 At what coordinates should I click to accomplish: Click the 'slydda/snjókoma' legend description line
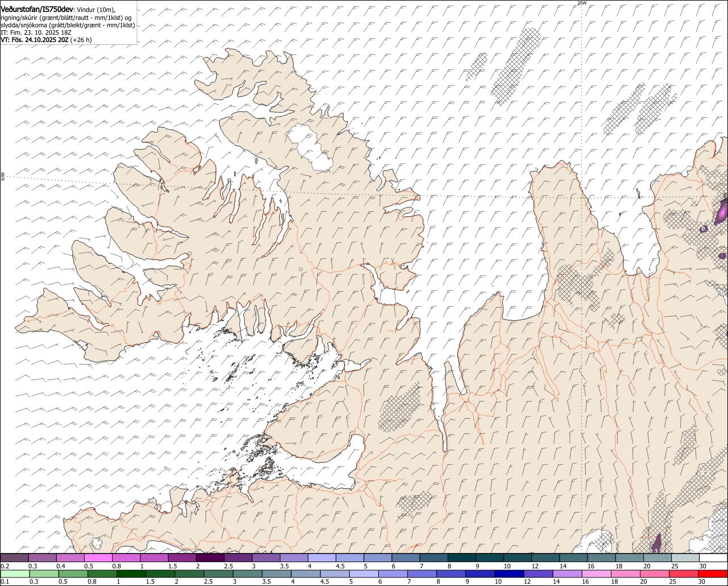tap(68, 25)
